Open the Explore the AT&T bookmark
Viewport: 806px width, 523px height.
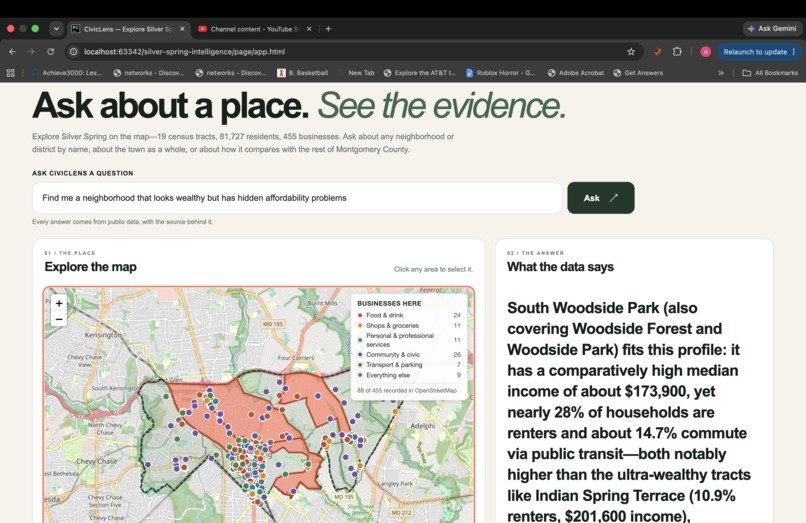419,73
